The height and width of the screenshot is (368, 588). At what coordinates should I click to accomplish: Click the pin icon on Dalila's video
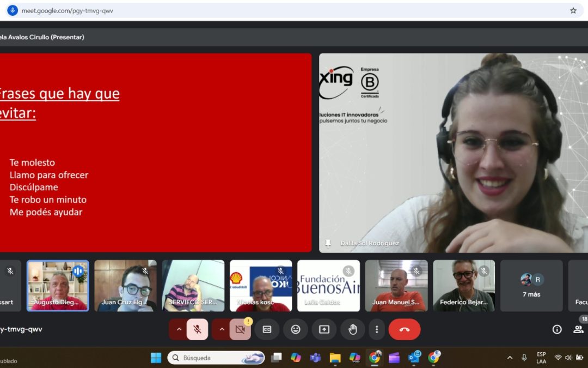(328, 243)
